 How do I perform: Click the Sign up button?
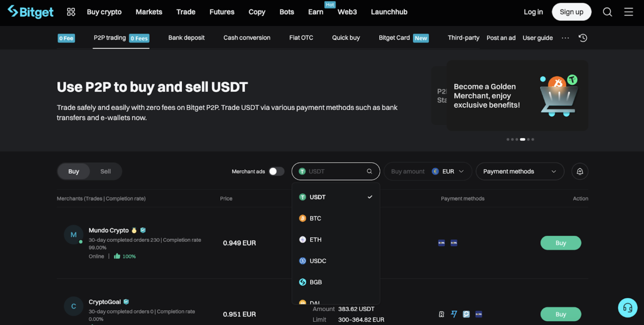coord(571,12)
